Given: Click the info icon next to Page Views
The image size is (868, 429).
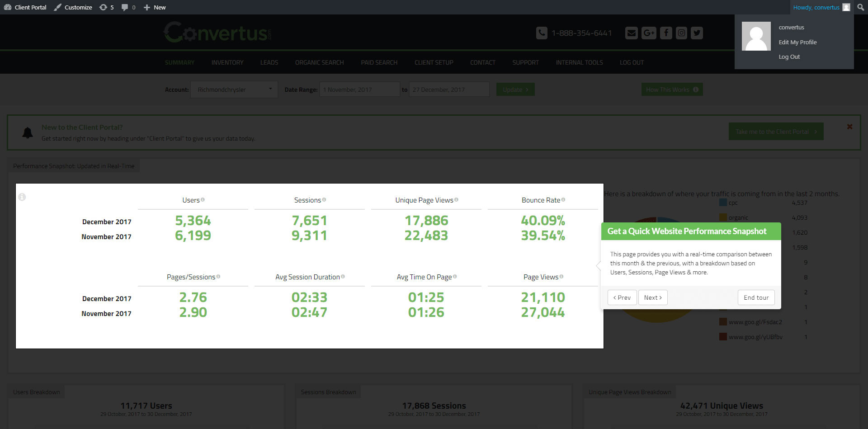Looking at the screenshot, I should click(561, 277).
